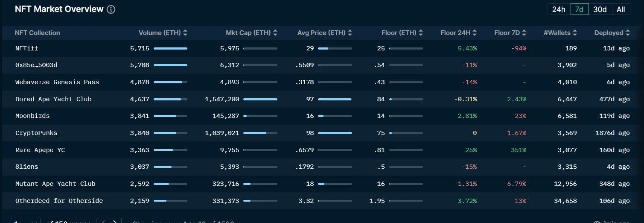This screenshot has width=644, height=223.
Task: Click the info icon beside NFT Market Overview
Action: click(111, 9)
